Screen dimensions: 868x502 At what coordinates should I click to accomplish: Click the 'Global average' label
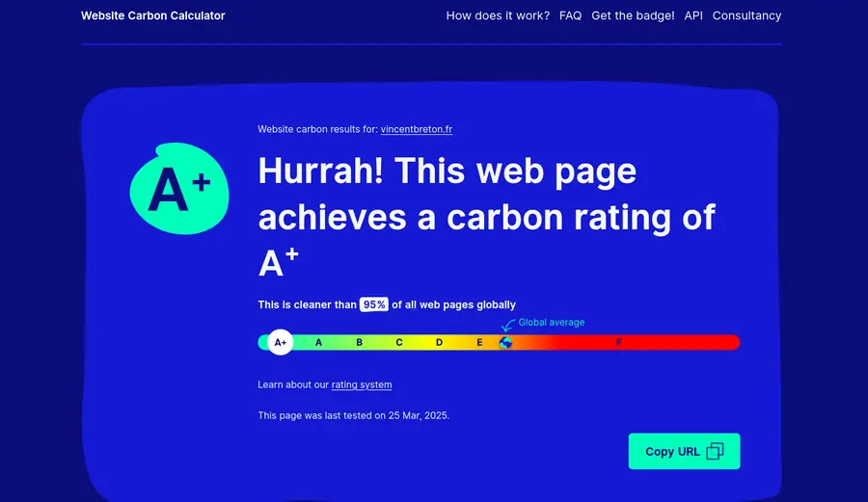pyautogui.click(x=552, y=323)
